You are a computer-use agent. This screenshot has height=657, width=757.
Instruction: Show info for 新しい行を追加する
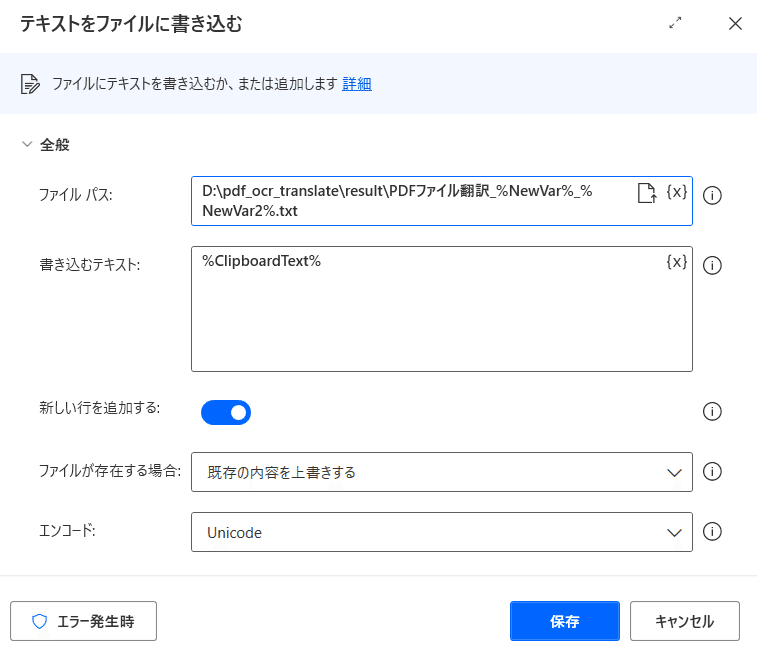point(712,411)
